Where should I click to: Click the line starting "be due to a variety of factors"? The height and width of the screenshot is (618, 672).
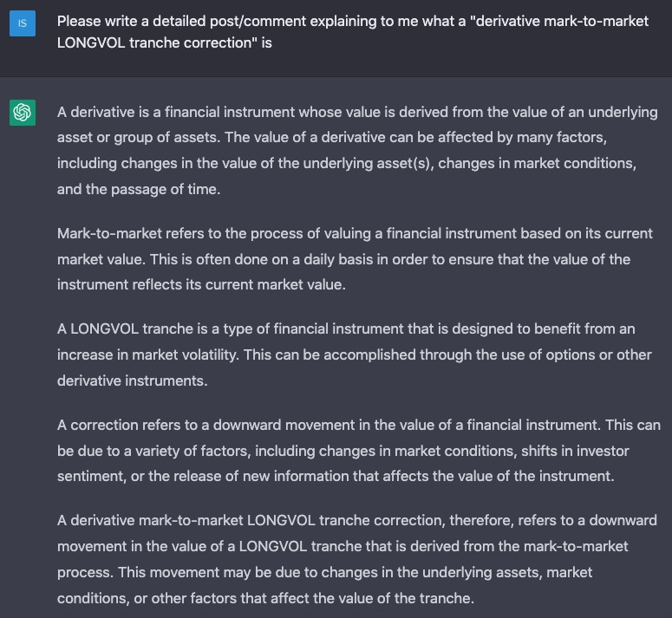pos(343,451)
